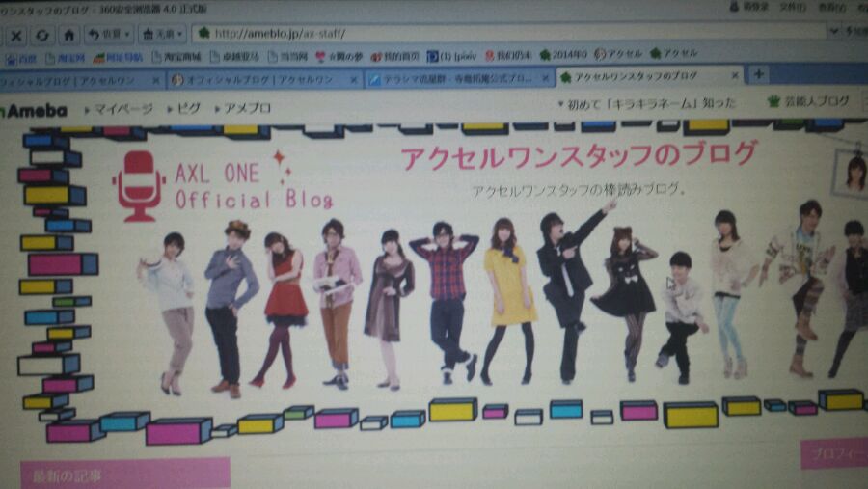The width and height of the screenshot is (868, 489).
Task: Click the green site icon in address bar
Action: [x=204, y=33]
